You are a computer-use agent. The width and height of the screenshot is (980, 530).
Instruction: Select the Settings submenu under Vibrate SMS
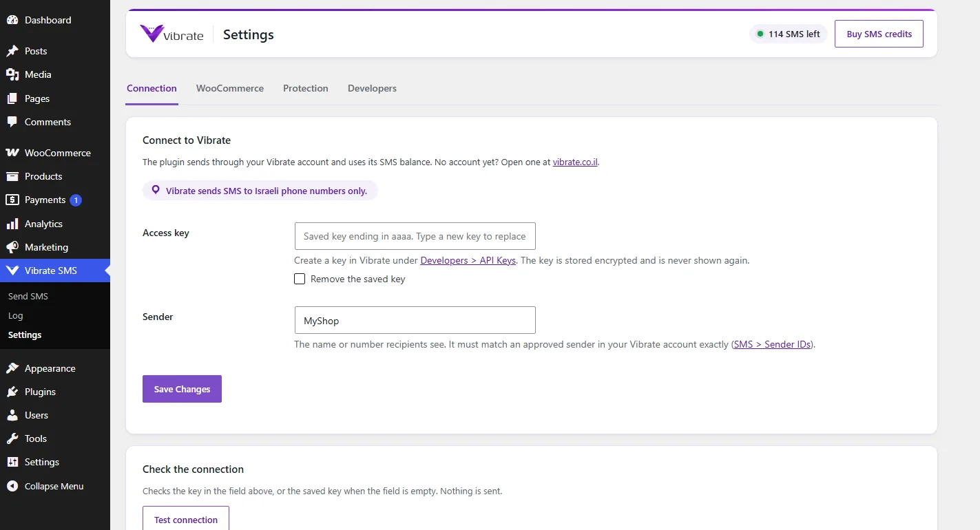click(25, 335)
